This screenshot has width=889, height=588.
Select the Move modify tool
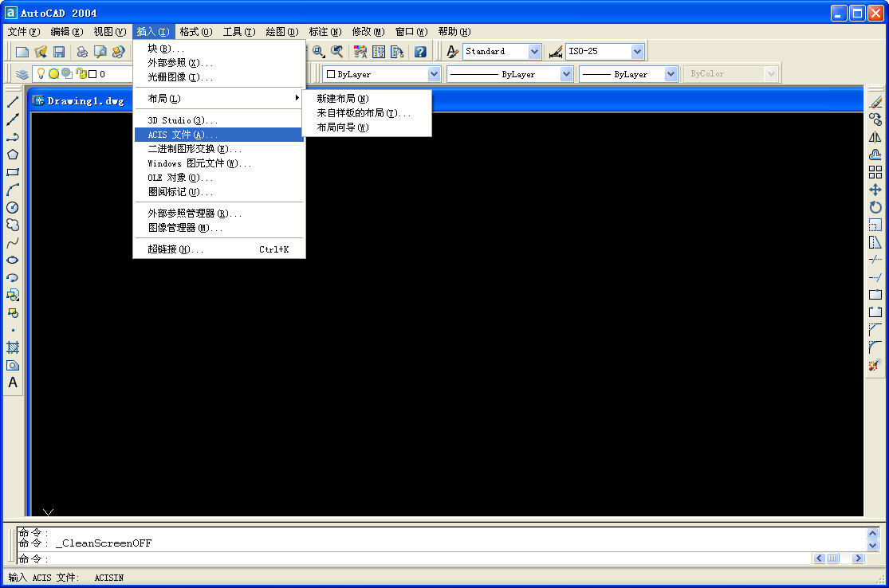pyautogui.click(x=875, y=190)
